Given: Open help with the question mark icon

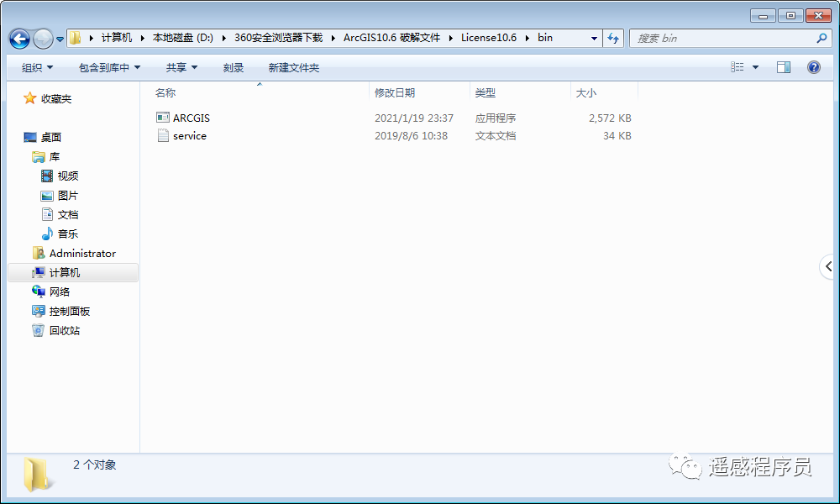Looking at the screenshot, I should pyautogui.click(x=813, y=67).
